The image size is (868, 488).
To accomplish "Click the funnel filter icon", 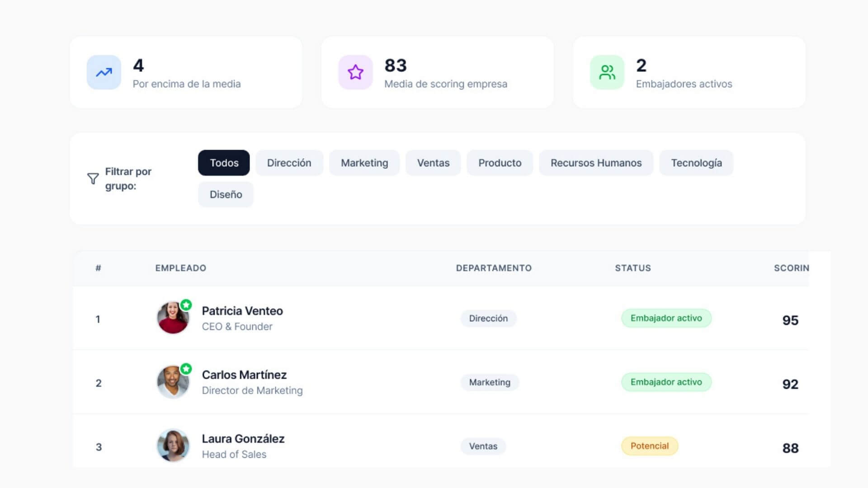I will coord(93,178).
